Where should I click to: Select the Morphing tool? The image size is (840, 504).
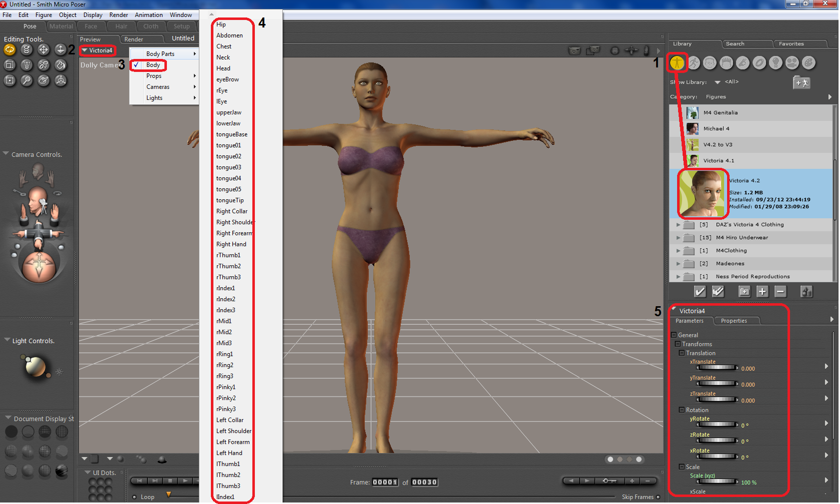[x=43, y=80]
